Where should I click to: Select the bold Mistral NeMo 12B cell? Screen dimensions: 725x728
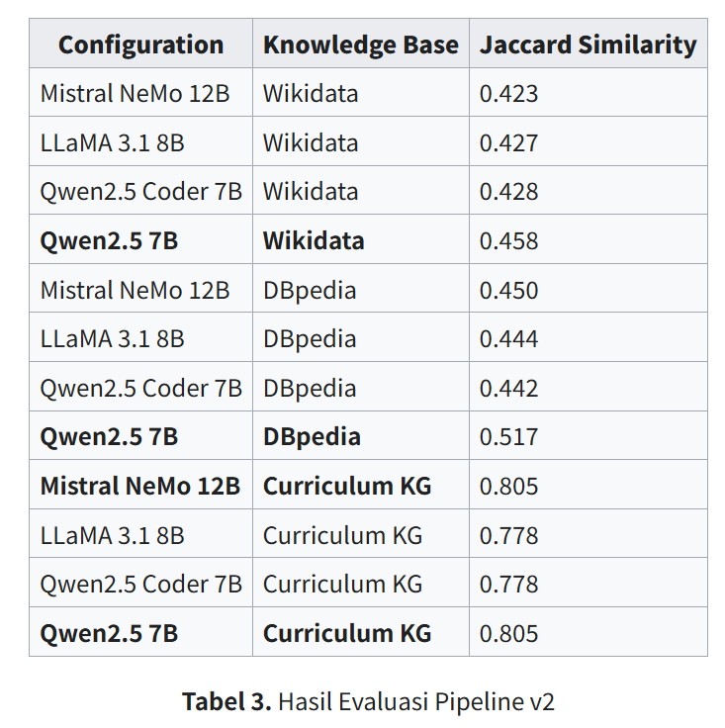[x=139, y=486]
